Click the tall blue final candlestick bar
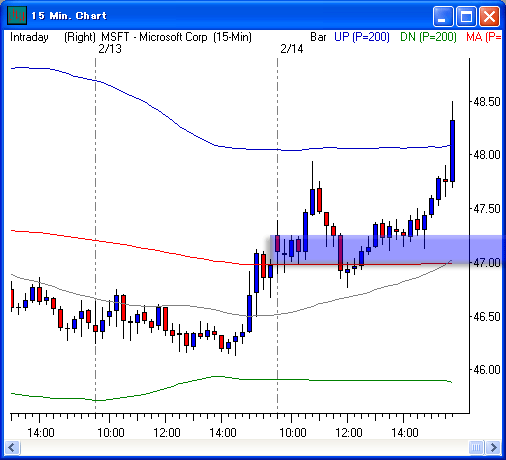Screen dimensions: 506x460 coord(452,151)
